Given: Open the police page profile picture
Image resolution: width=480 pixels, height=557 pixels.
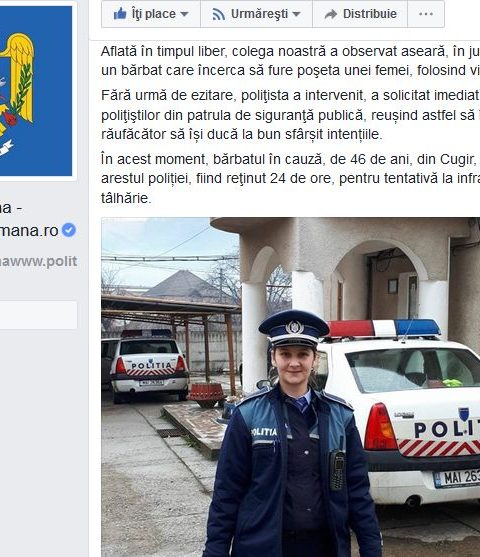Looking at the screenshot, I should click(36, 91).
